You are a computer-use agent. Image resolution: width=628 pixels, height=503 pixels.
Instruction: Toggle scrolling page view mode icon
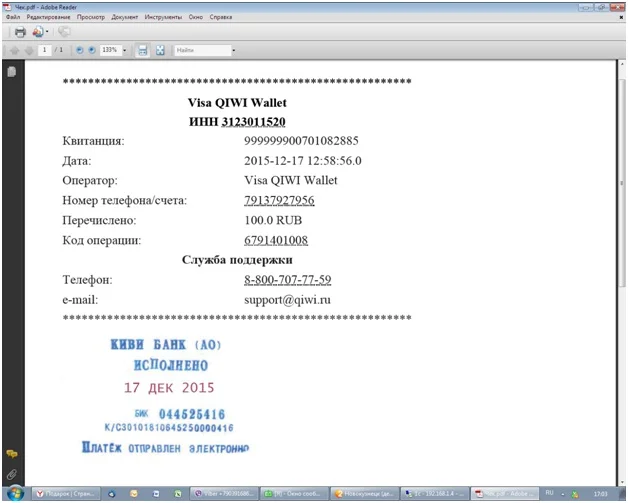[x=143, y=50]
